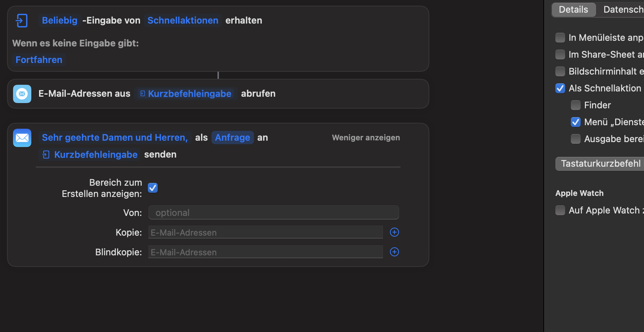644x332 pixels.
Task: Click the Von input field
Action: click(273, 213)
